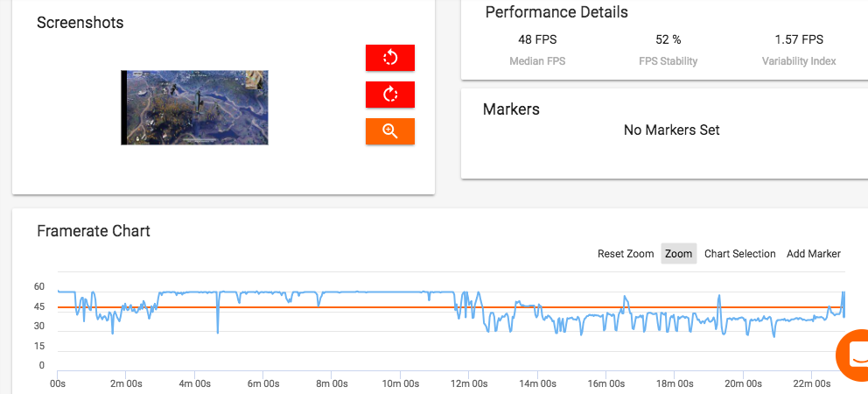Activate the Zoom chart mode
The height and width of the screenshot is (394, 868).
tap(679, 254)
